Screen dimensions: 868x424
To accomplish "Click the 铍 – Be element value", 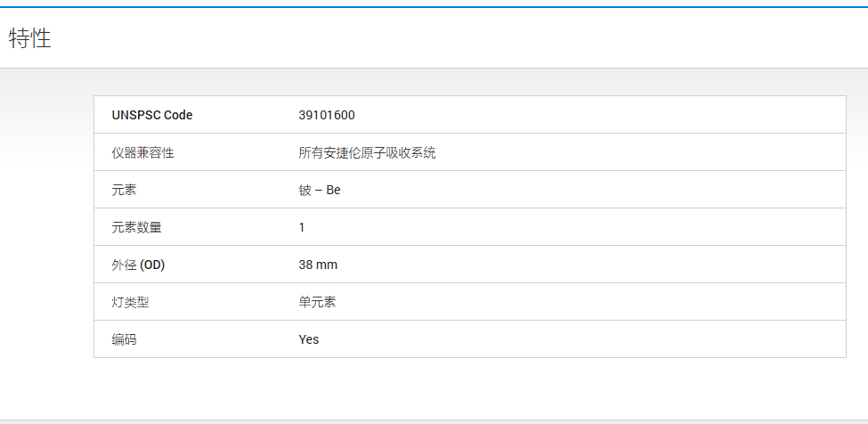I will click(320, 190).
